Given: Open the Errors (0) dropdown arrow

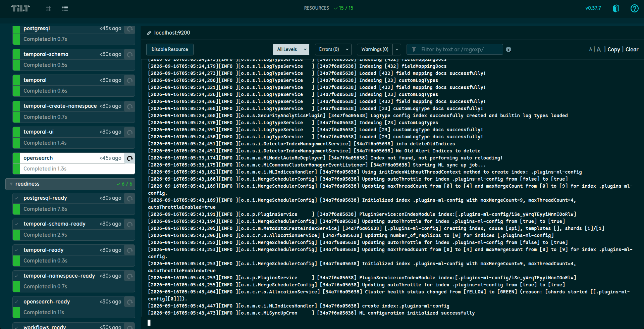Looking at the screenshot, I should pyautogui.click(x=347, y=49).
